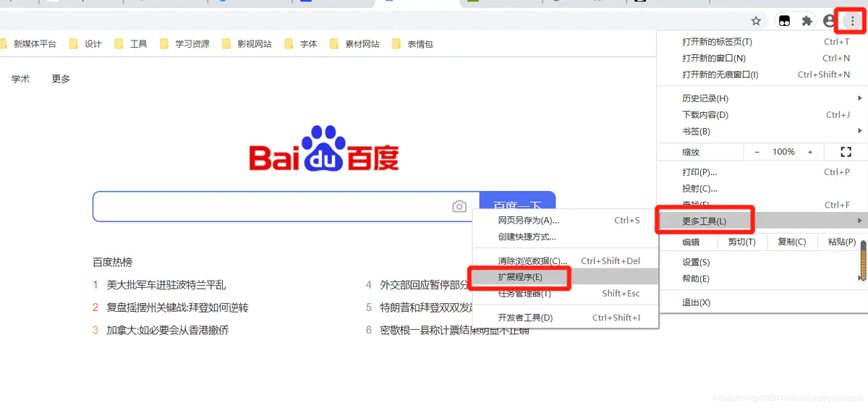Screen dimensions: 868x408
Task: Open the 百度热榜 heading link
Action: coord(112,262)
